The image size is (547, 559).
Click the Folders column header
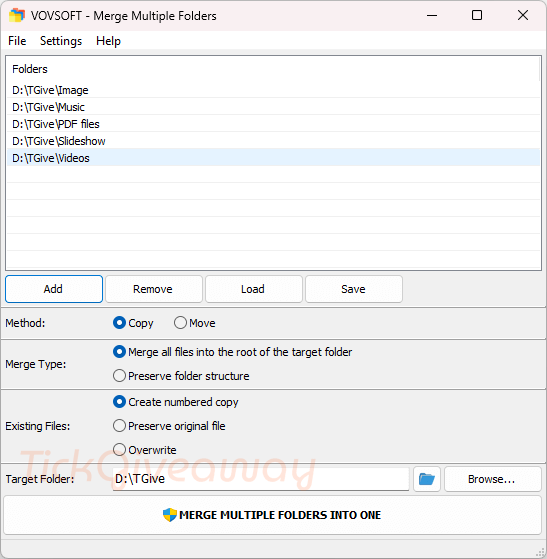pos(274,69)
